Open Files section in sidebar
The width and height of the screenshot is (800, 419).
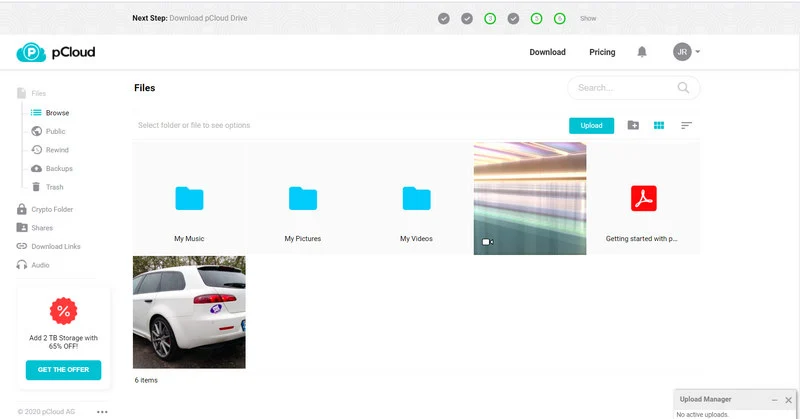[x=32, y=93]
